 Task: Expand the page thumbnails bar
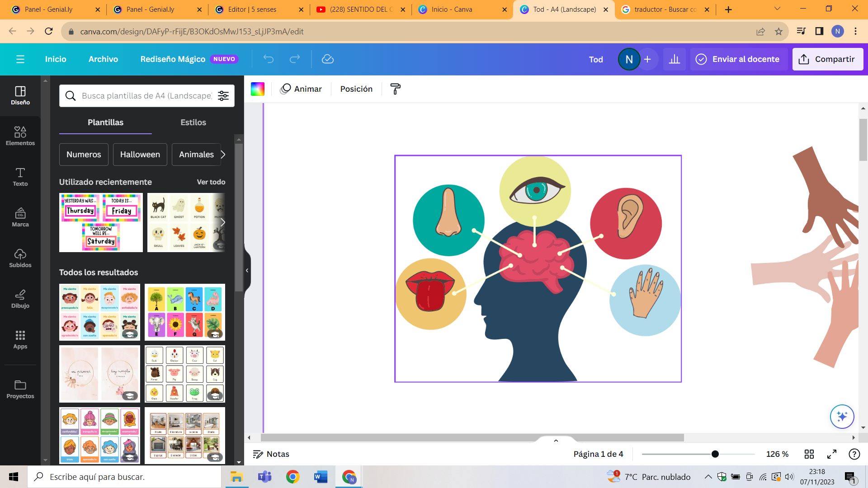pyautogui.click(x=556, y=441)
